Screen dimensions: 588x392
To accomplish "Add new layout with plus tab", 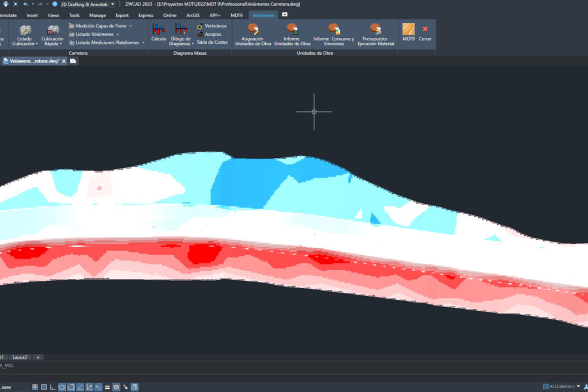I will click(38, 357).
